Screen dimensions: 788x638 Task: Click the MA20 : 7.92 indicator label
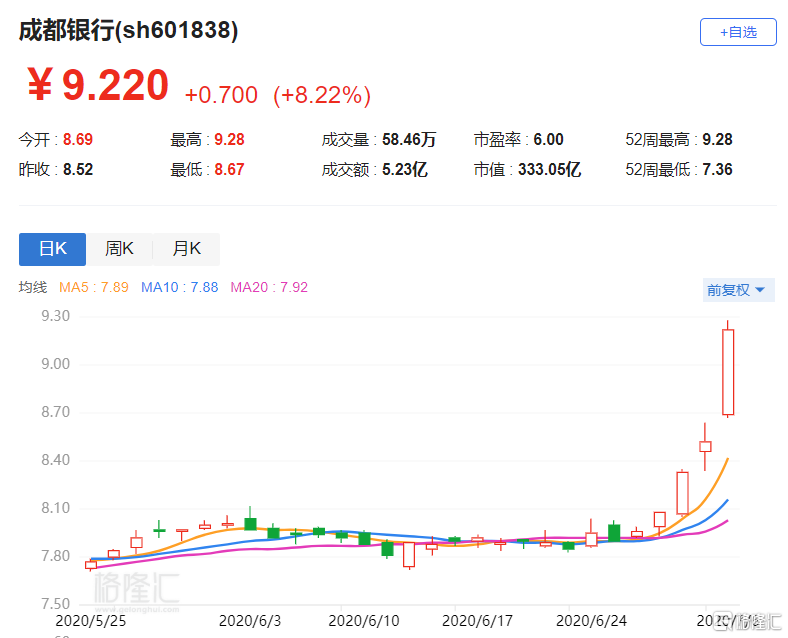coord(269,287)
